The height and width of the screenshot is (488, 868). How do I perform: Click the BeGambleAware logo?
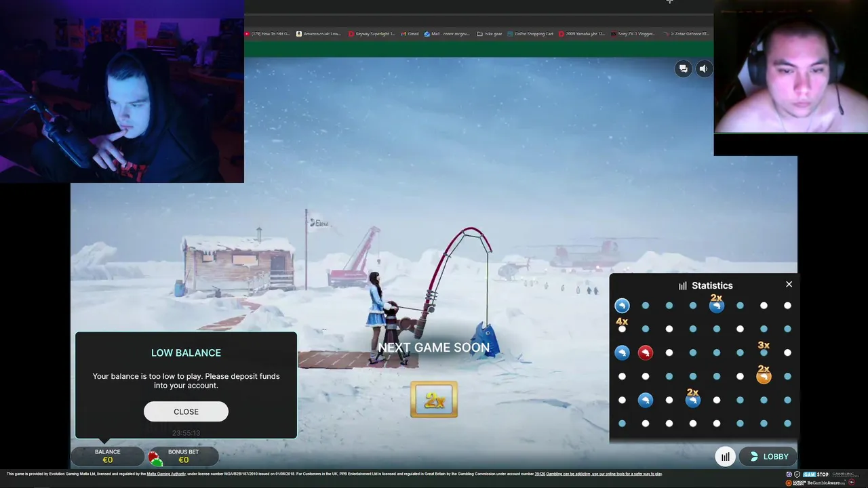tap(827, 483)
